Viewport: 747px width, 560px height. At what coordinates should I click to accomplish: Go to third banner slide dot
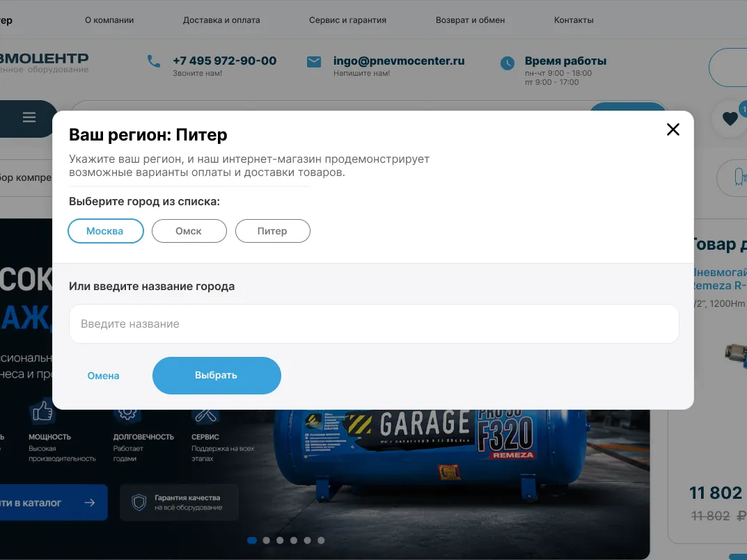[x=280, y=541]
